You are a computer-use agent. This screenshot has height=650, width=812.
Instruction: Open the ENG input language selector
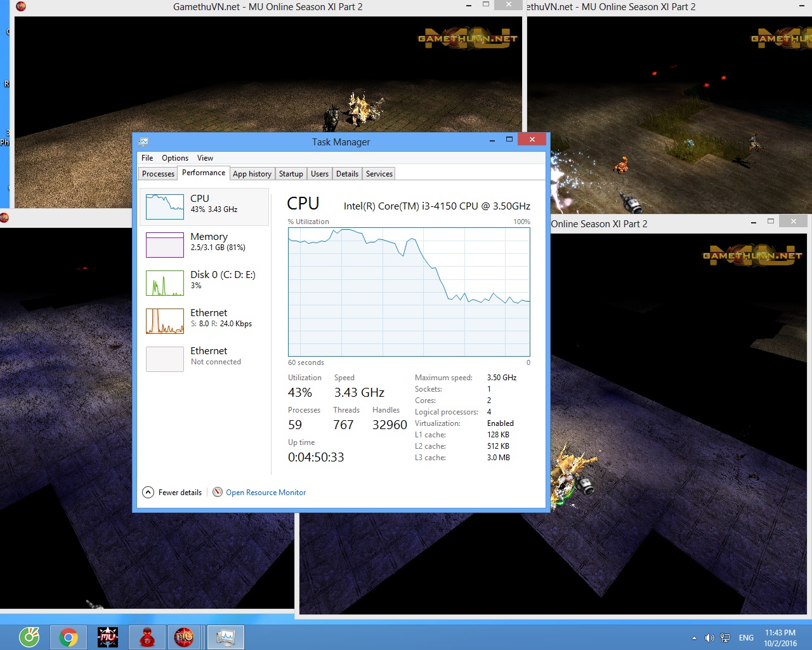click(x=746, y=638)
